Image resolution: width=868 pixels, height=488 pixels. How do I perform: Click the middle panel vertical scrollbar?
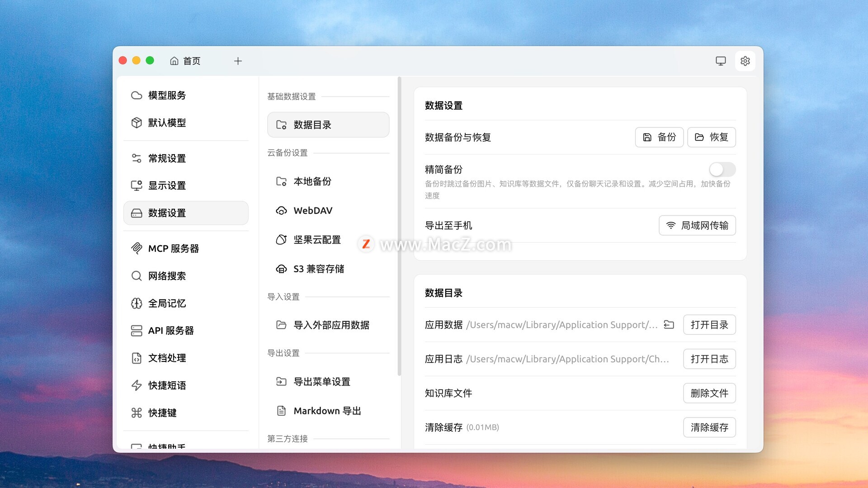point(399,226)
